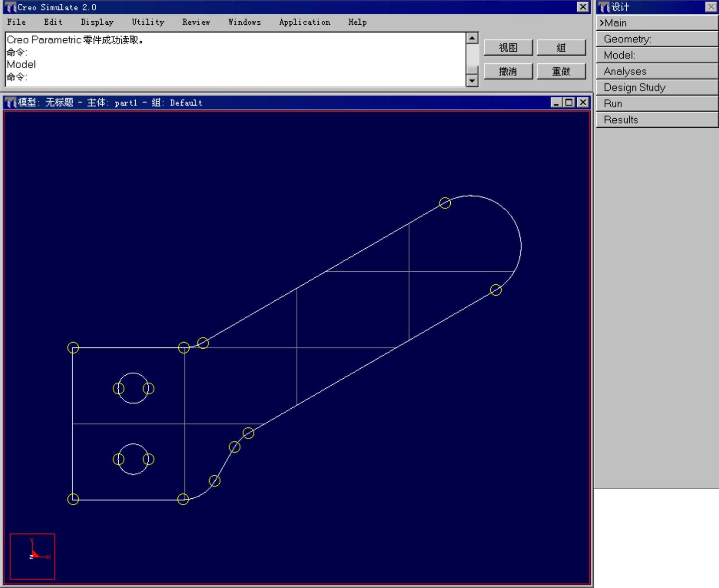Select 'Creo Parametric 零件成功读取' message line
The image size is (719, 588).
(x=75, y=40)
